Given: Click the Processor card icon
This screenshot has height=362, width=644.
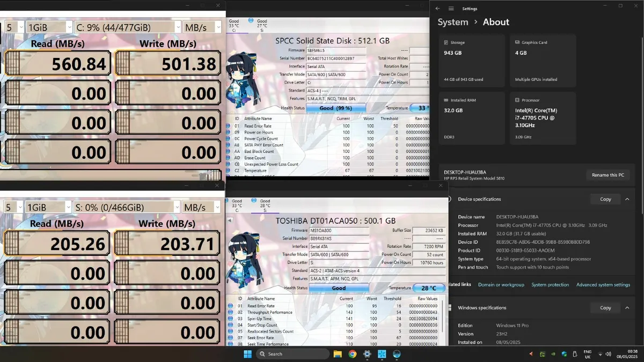Looking at the screenshot, I should (x=517, y=100).
